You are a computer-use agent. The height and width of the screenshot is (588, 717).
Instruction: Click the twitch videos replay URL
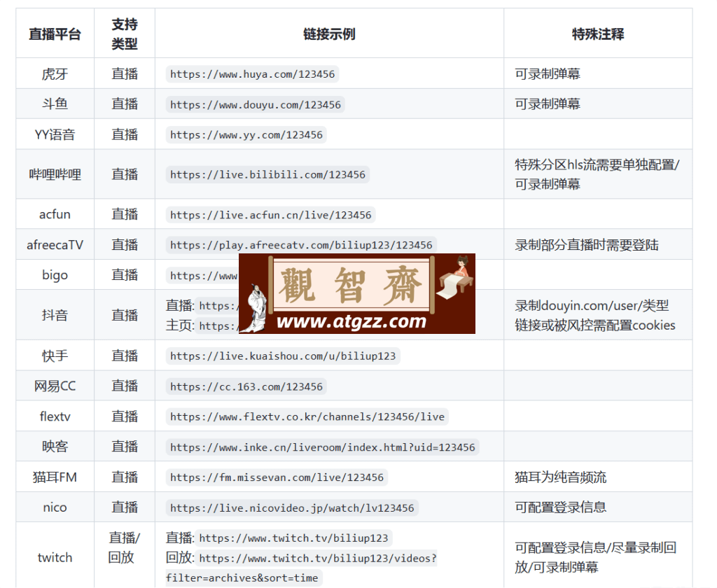[x=302, y=568]
